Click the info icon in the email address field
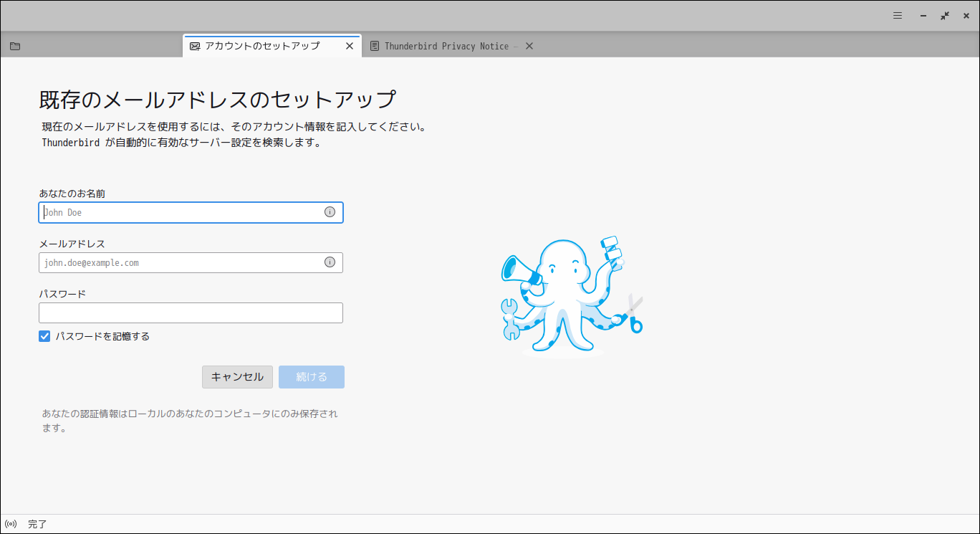The image size is (980, 534). (330, 262)
